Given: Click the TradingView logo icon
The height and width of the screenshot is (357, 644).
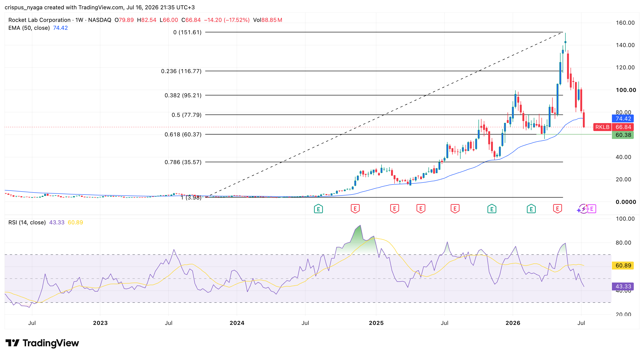Looking at the screenshot, I should [x=12, y=343].
